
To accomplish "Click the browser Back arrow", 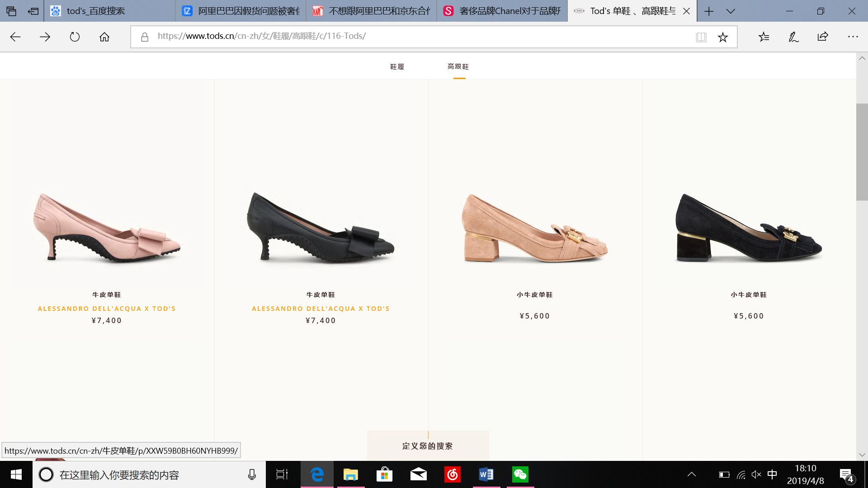I will tap(15, 37).
